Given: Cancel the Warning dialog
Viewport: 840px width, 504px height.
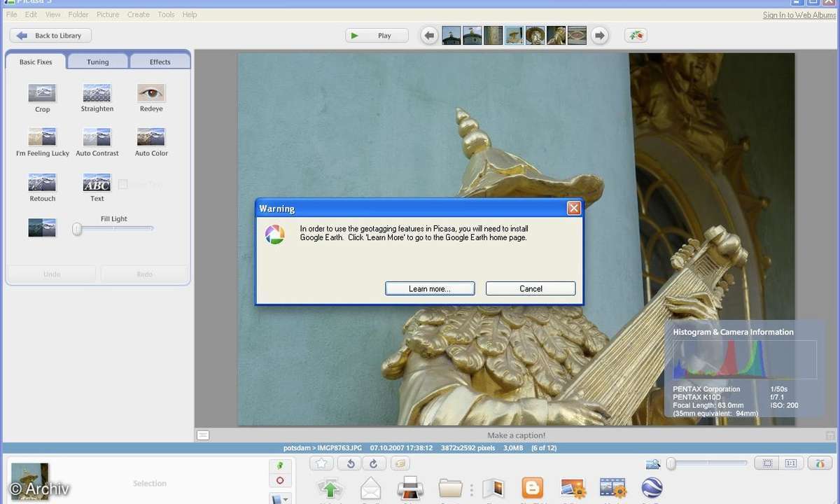Looking at the screenshot, I should point(531,288).
